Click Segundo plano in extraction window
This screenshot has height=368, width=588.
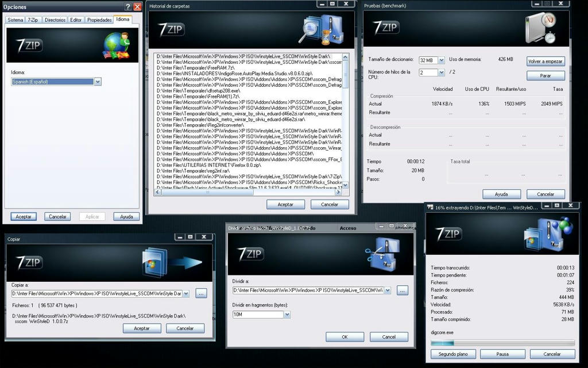[x=453, y=354]
